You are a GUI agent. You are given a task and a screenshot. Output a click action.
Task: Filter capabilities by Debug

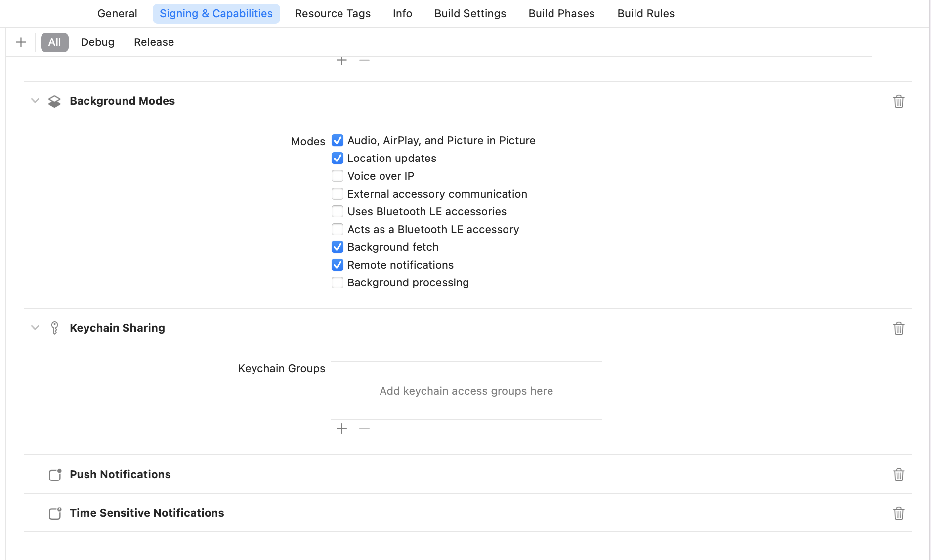tap(97, 42)
